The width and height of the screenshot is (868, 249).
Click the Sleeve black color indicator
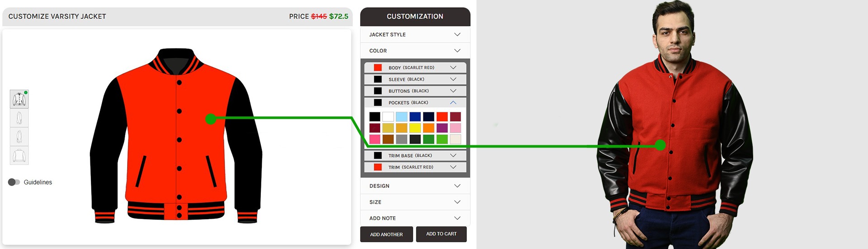pyautogui.click(x=378, y=79)
